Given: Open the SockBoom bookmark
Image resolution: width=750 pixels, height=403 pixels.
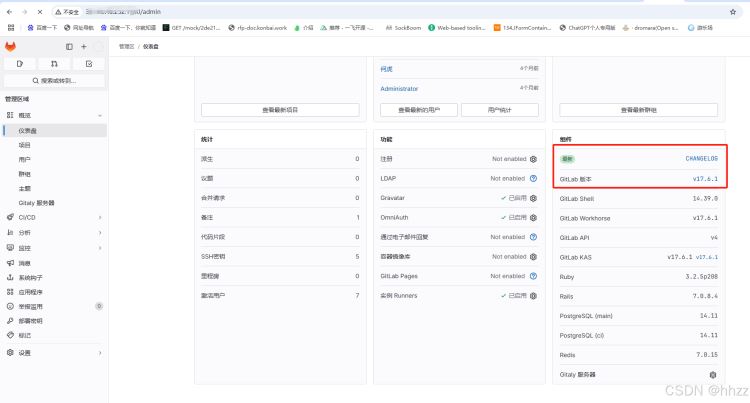Looking at the screenshot, I should 403,28.
